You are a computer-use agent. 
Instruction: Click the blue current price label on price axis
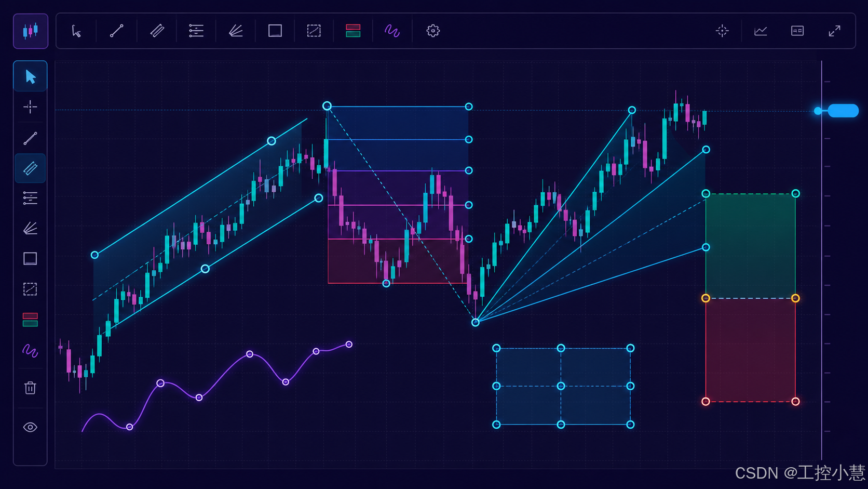point(843,111)
